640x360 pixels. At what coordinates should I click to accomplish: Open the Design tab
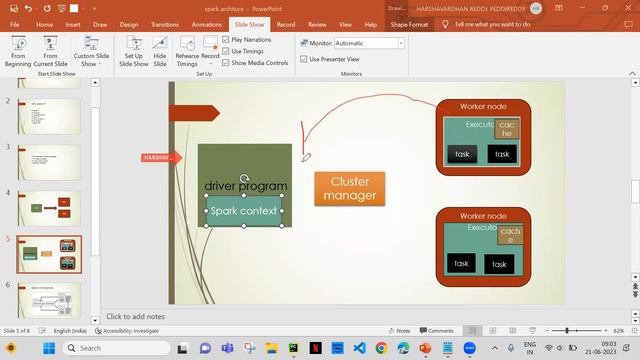[129, 24]
